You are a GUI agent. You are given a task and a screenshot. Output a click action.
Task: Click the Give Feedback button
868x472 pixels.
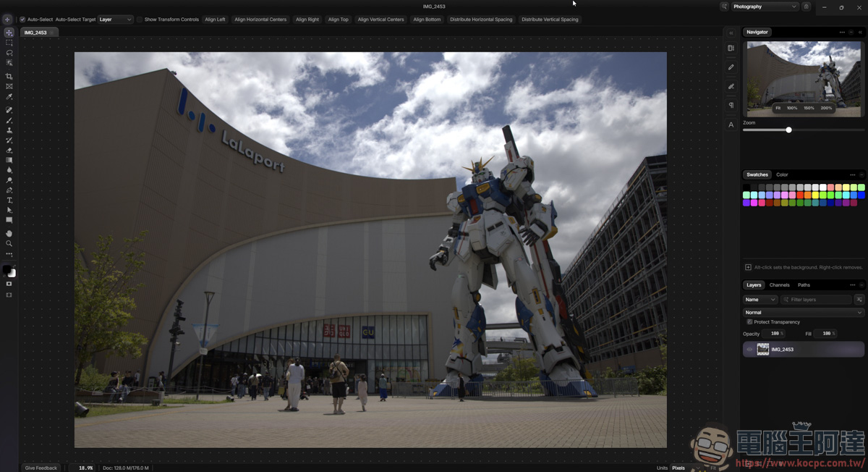pyautogui.click(x=41, y=468)
